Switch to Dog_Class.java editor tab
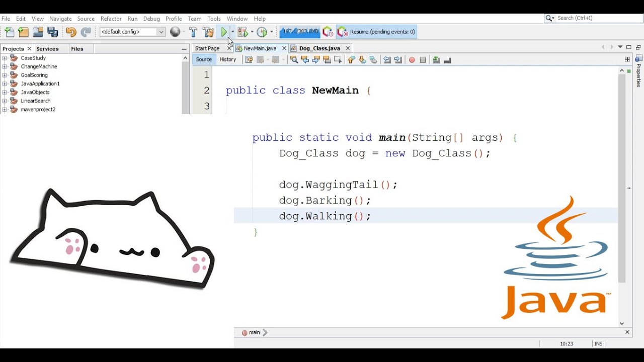 coord(319,48)
